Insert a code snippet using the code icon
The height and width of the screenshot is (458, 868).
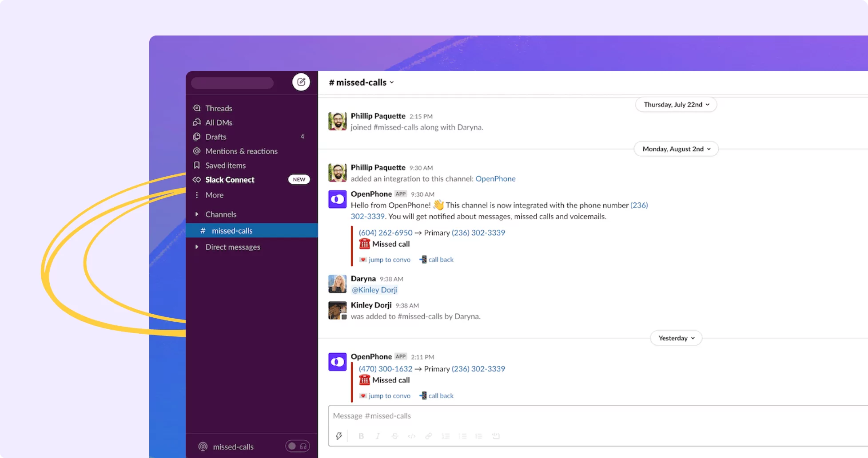(411, 436)
